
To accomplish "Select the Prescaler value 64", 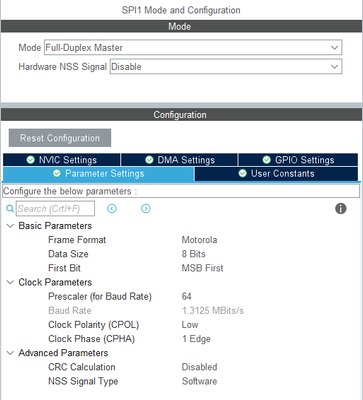I will coord(187,296).
